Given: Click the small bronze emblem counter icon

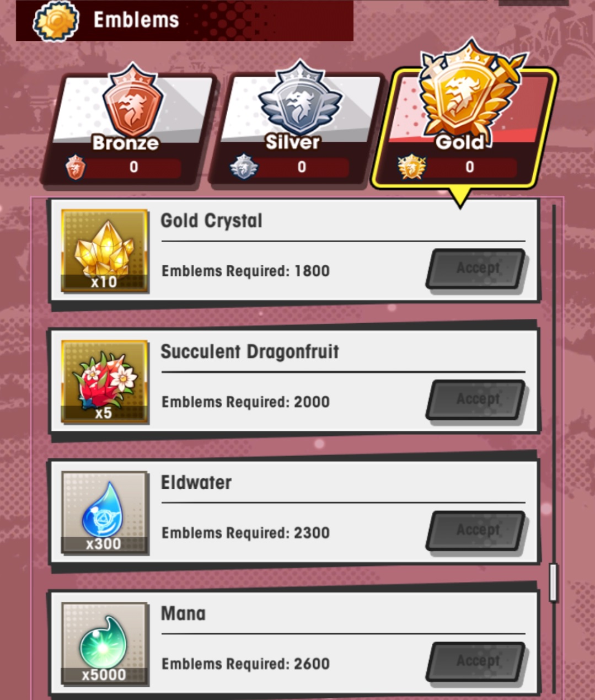Looking at the screenshot, I should pos(76,167).
